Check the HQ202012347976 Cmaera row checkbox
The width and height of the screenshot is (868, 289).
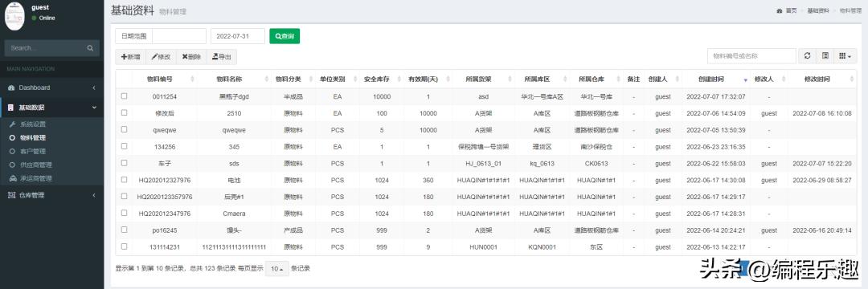point(124,213)
